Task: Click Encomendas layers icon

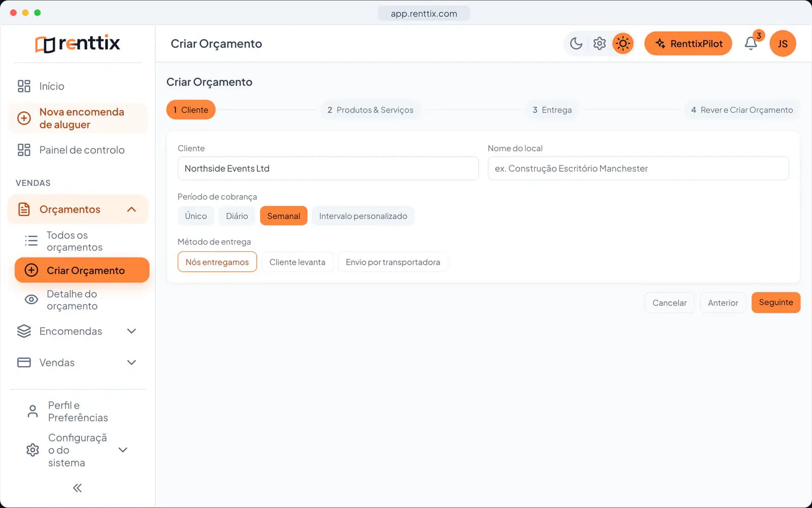Action: (24, 331)
